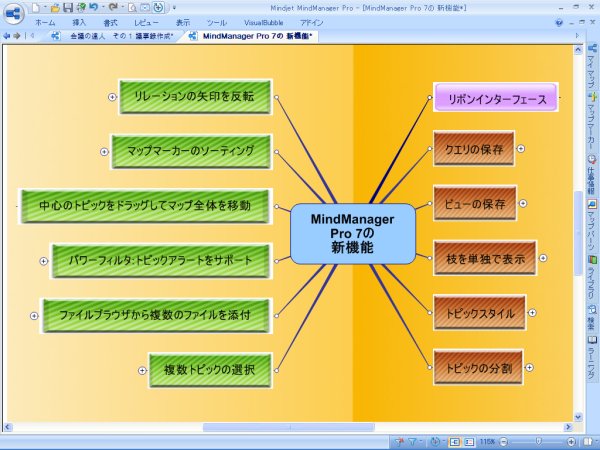Image resolution: width=600 pixels, height=450 pixels.
Task: Toggle Map view mode button
Action: pyautogui.click(x=455, y=442)
